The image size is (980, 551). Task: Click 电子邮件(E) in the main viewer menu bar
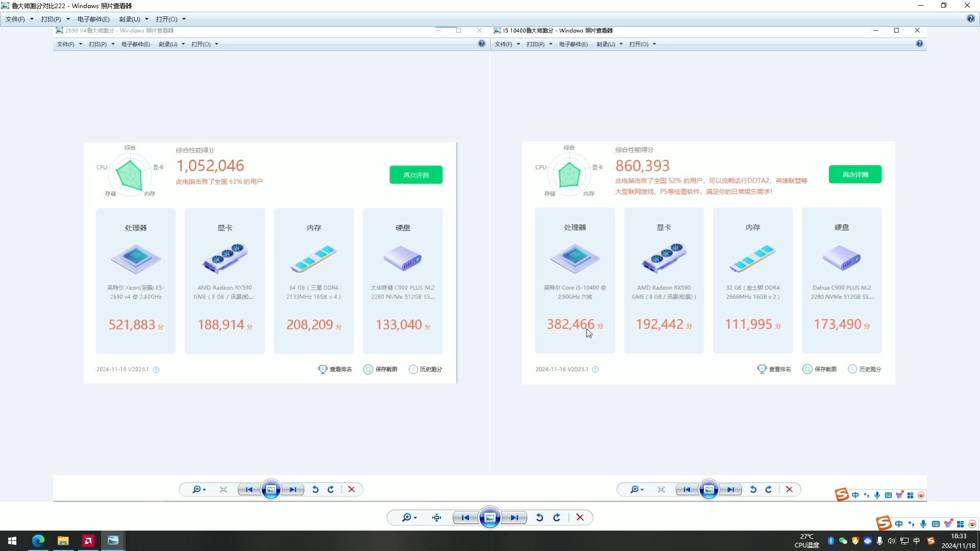[93, 19]
